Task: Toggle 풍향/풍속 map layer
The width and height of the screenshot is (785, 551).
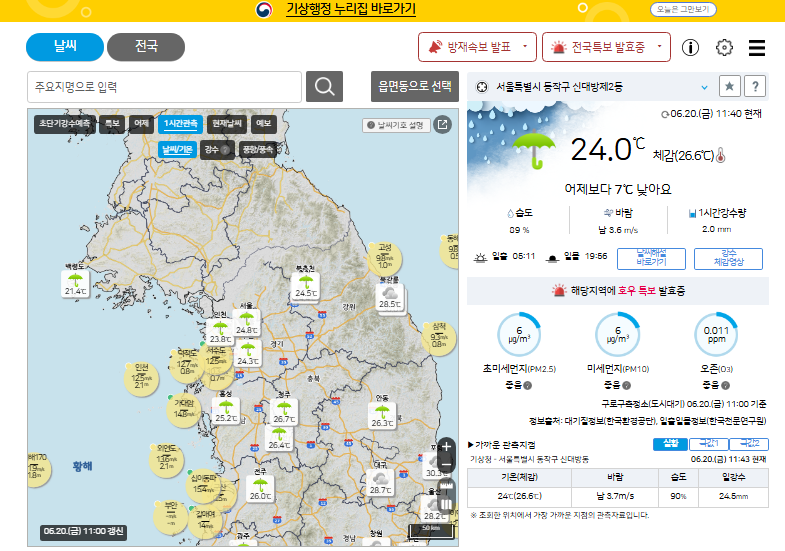Action: (258, 150)
